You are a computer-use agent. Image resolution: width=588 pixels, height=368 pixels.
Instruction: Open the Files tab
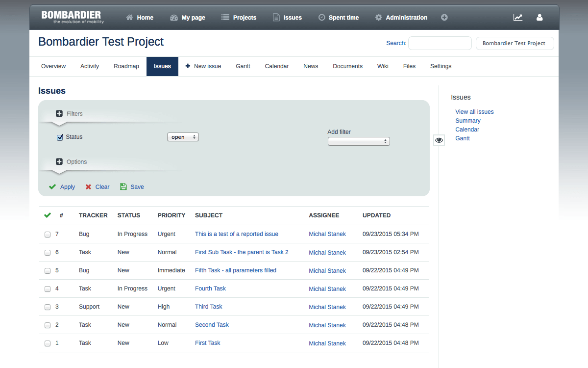[409, 66]
